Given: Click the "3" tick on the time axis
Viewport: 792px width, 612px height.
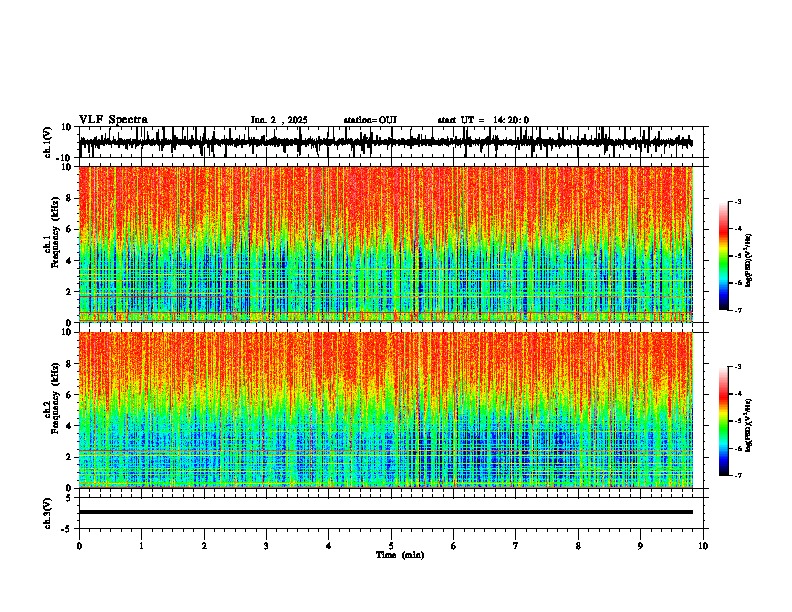Looking at the screenshot, I should click(x=266, y=546).
